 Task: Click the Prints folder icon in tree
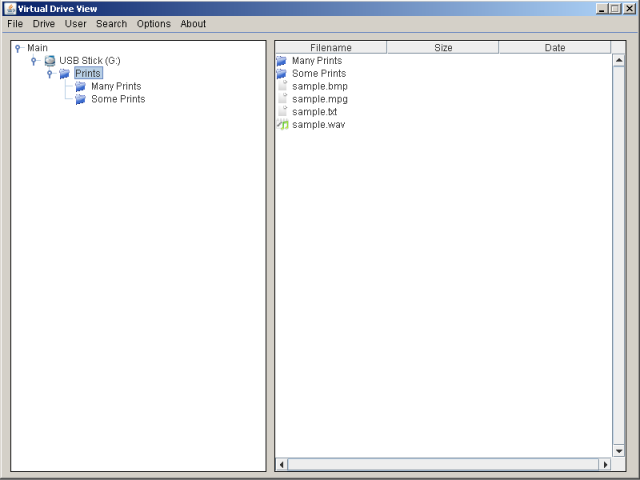pos(64,74)
